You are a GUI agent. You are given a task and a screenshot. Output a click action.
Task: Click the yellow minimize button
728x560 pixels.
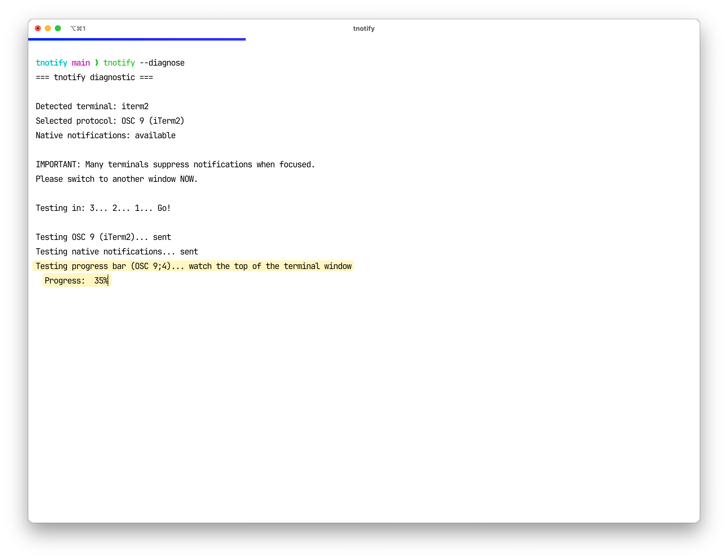coord(48,28)
